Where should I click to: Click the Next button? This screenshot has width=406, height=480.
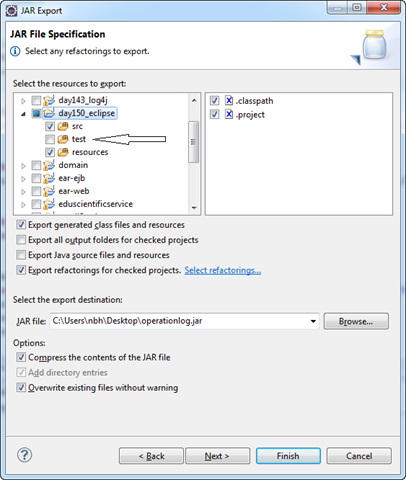click(217, 456)
